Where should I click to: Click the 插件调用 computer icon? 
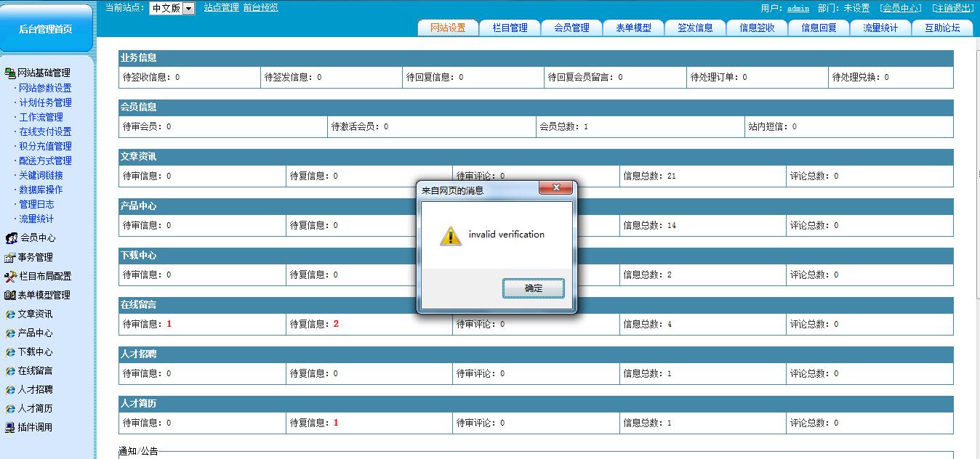point(10,428)
